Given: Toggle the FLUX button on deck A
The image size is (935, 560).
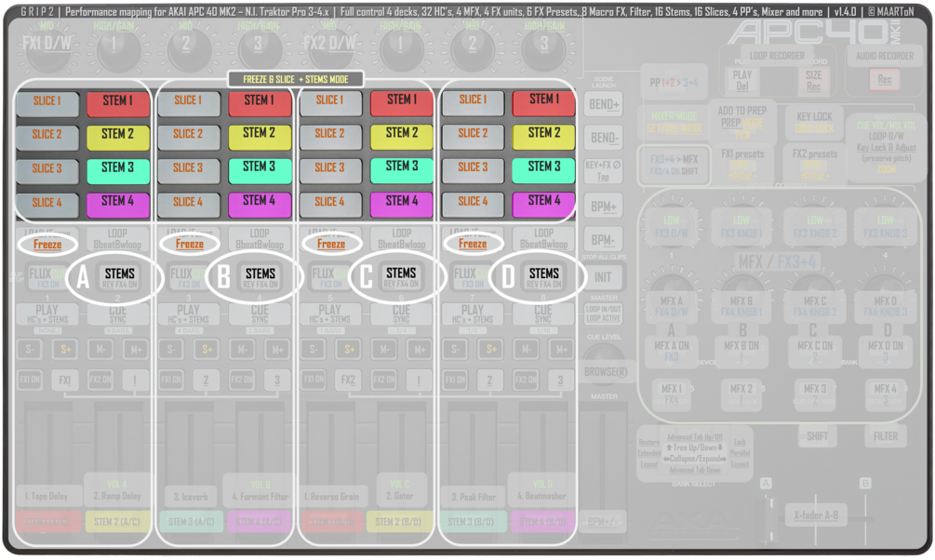Looking at the screenshot, I should coord(47,277).
